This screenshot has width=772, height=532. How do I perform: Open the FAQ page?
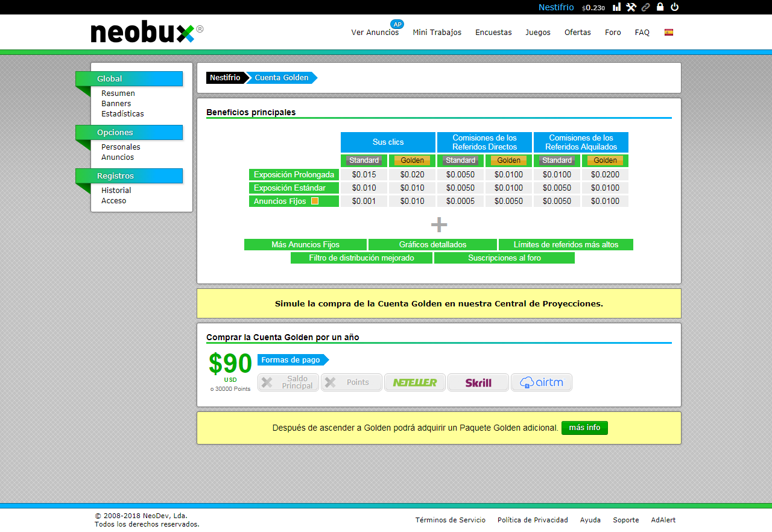click(x=642, y=33)
